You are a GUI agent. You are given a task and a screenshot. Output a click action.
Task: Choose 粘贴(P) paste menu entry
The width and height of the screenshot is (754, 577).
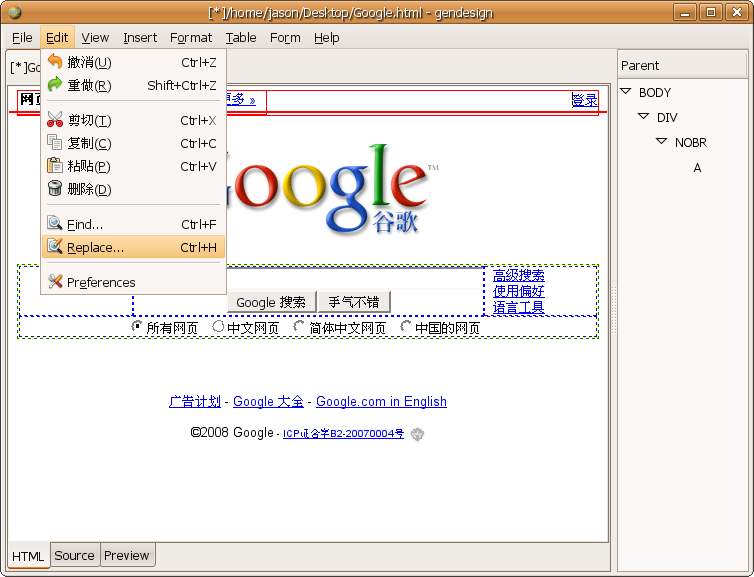click(x=134, y=166)
